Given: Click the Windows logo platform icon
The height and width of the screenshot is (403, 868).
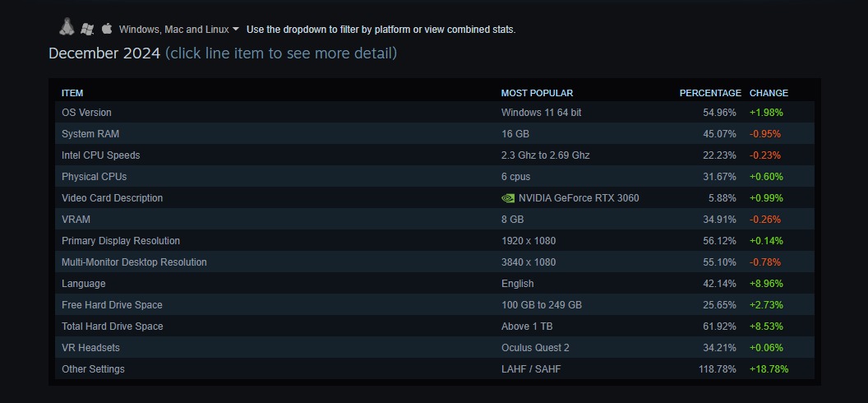Looking at the screenshot, I should point(86,29).
